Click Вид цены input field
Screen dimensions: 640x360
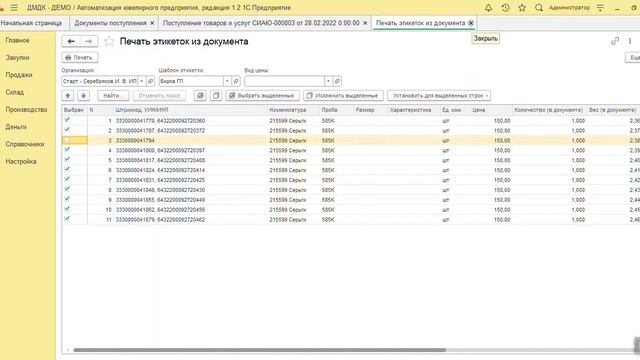284,81
